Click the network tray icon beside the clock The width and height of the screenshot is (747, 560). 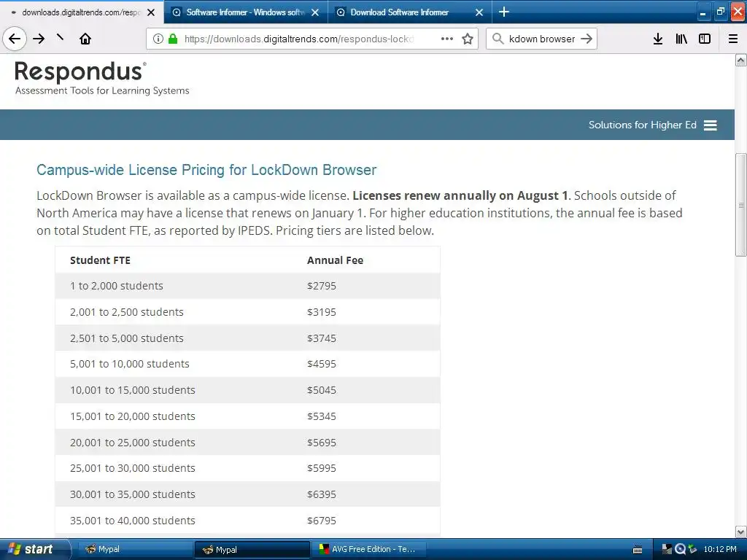692,549
